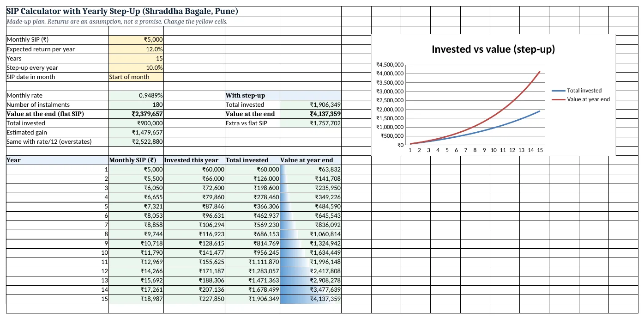Click the 'Invested this year' column header
The width and height of the screenshot is (644, 319).
194,160
